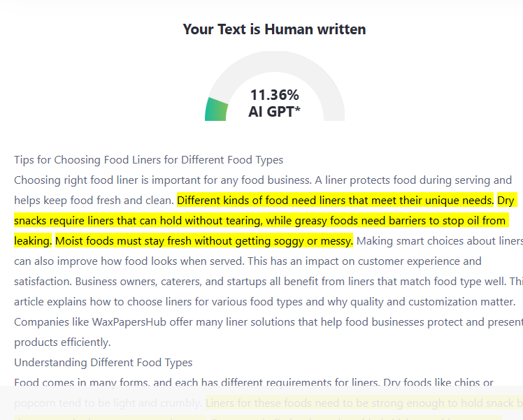Select the highlighted sentence 'Moist foods must stay fresh'

point(203,241)
